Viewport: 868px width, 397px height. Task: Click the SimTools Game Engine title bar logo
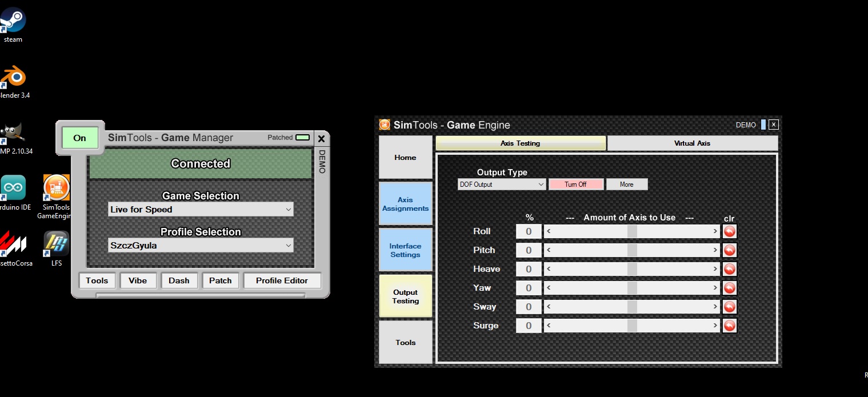point(385,125)
